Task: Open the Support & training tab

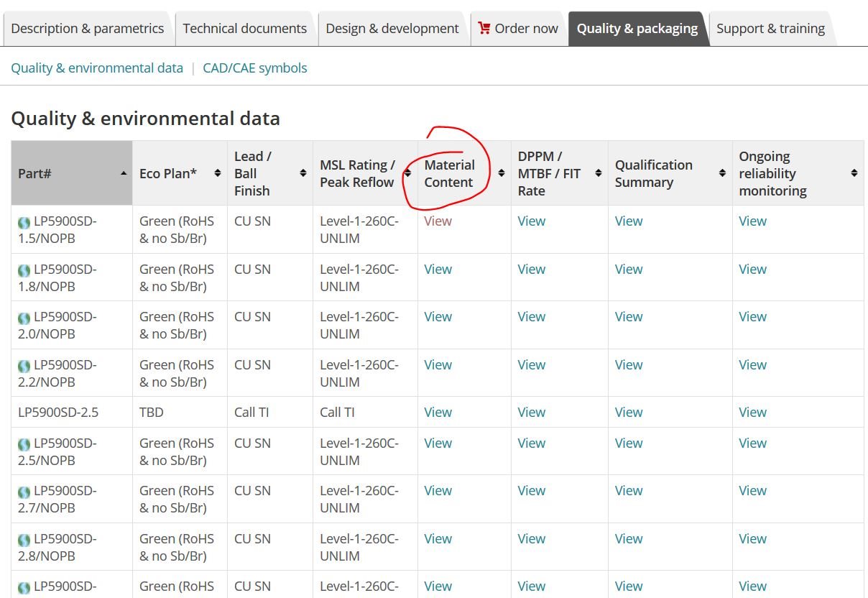Action: (x=770, y=29)
